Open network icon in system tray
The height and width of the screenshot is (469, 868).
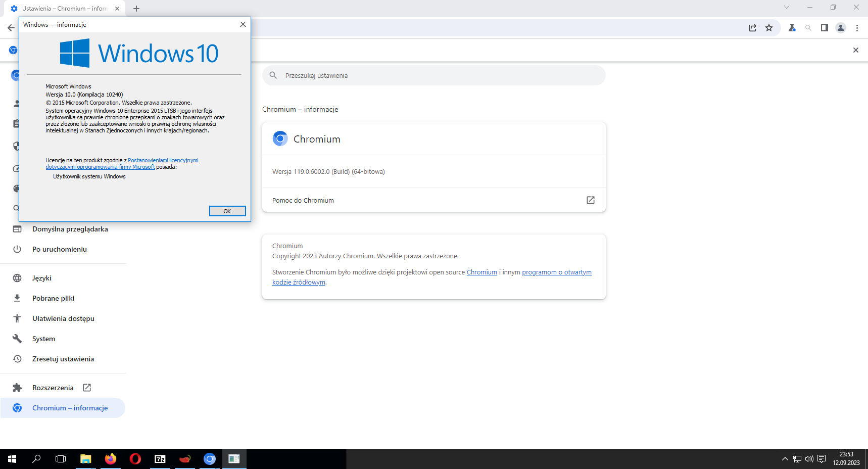point(797,459)
